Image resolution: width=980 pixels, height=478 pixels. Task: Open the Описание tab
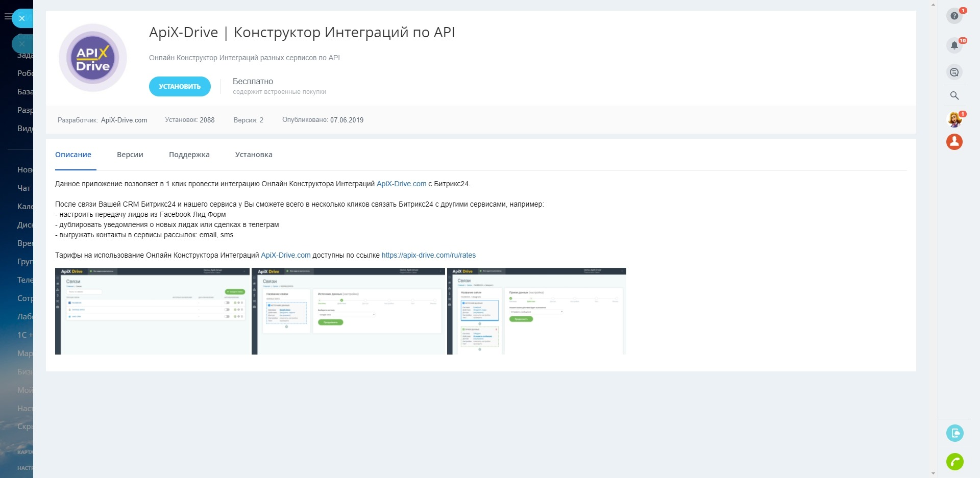coord(73,155)
